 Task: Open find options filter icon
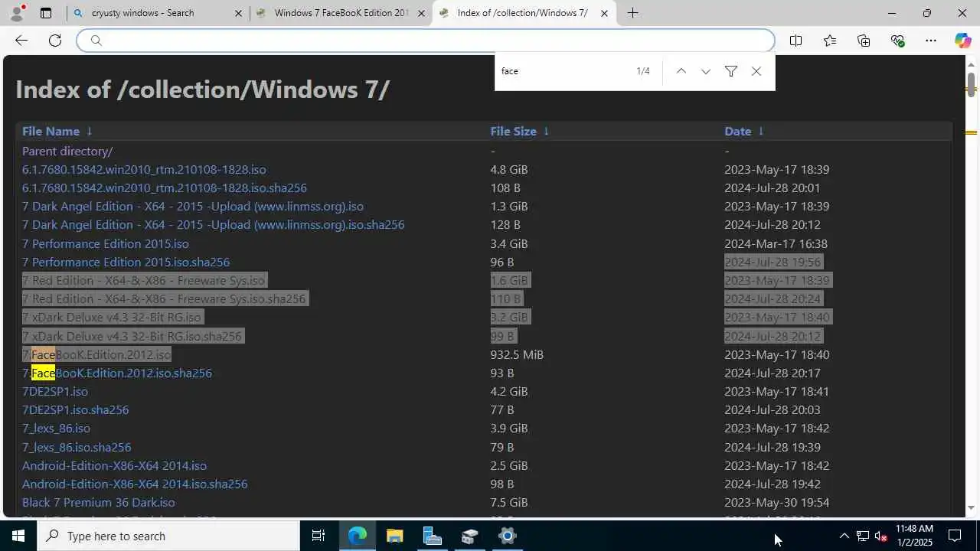[x=731, y=71]
